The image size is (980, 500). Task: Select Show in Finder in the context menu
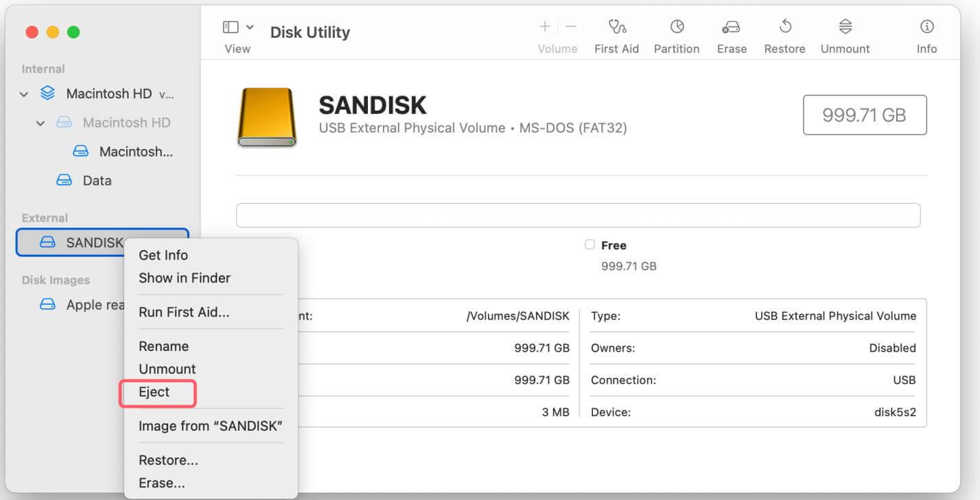click(183, 277)
